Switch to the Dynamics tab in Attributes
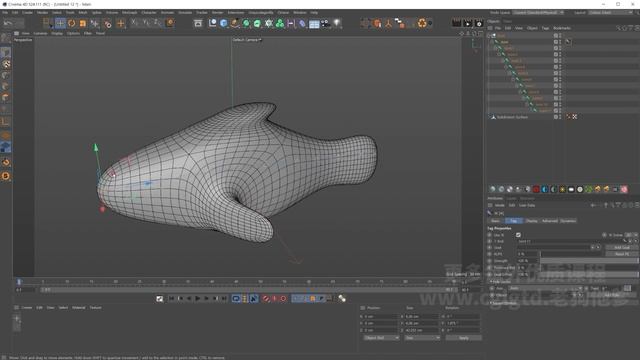640x360 pixels. (x=568, y=221)
